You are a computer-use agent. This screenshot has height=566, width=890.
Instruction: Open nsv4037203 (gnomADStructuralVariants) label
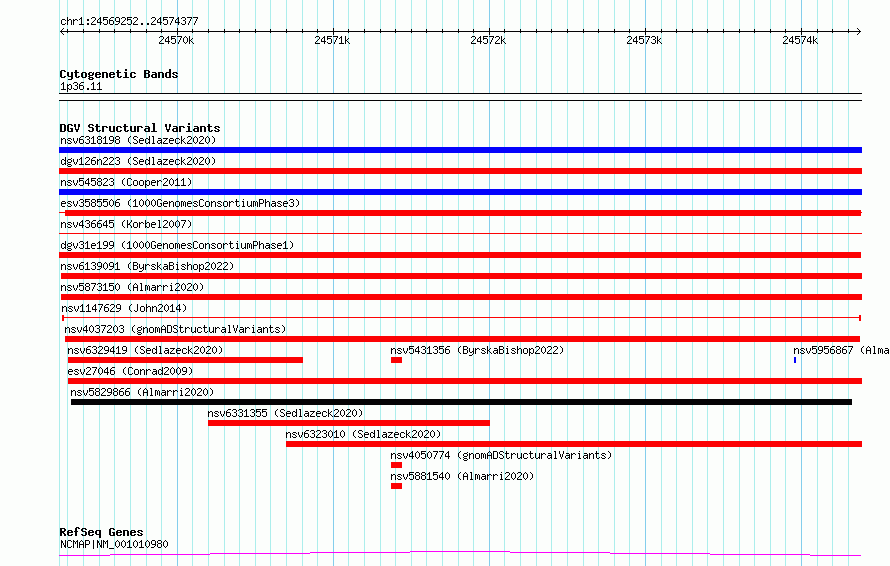point(175,329)
